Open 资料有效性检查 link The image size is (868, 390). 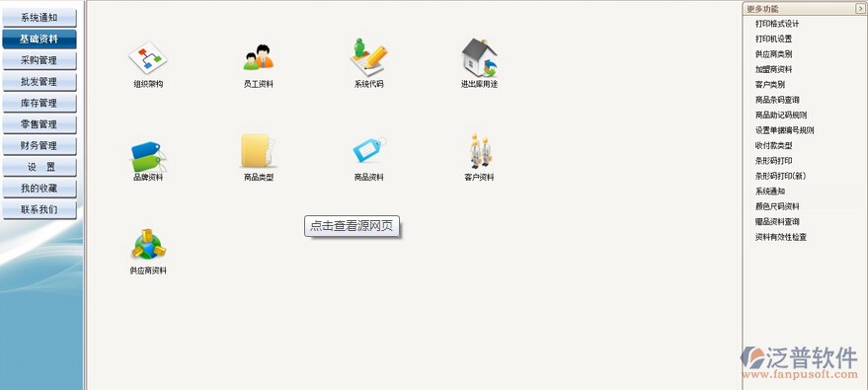point(780,237)
